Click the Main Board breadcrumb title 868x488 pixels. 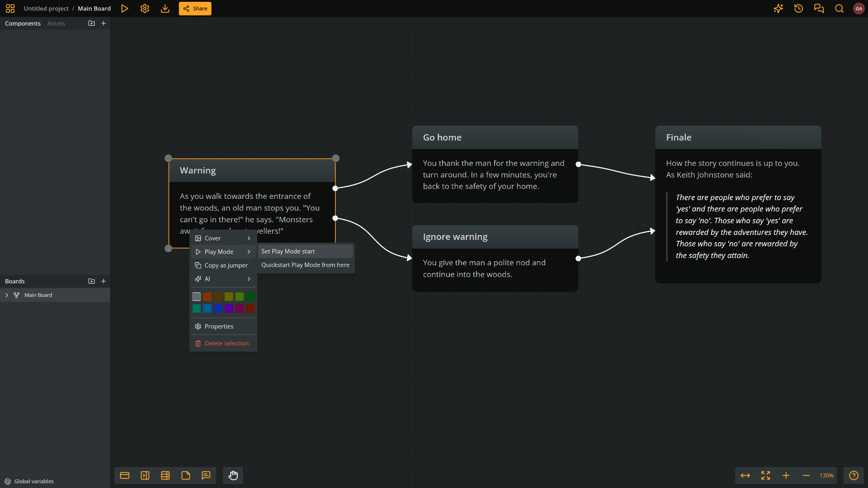[x=94, y=9]
